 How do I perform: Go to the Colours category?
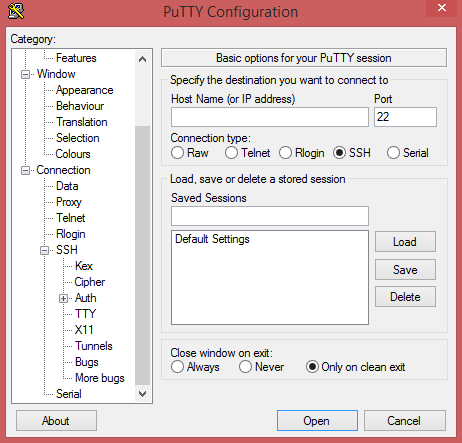(73, 154)
